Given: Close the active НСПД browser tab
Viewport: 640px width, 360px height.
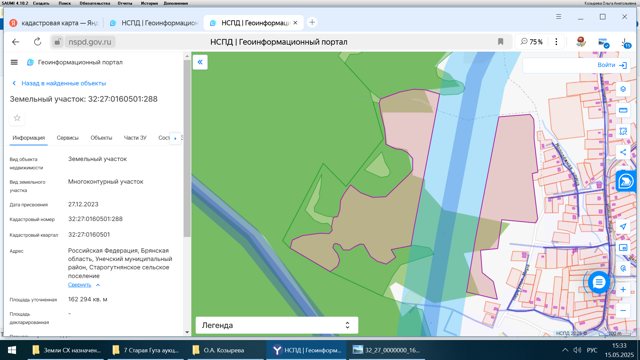Looking at the screenshot, I should pos(295,23).
